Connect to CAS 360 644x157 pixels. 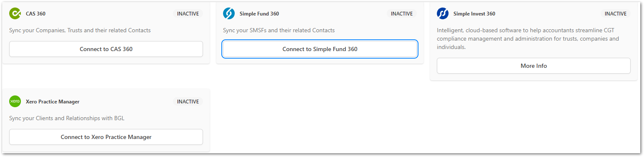point(106,49)
